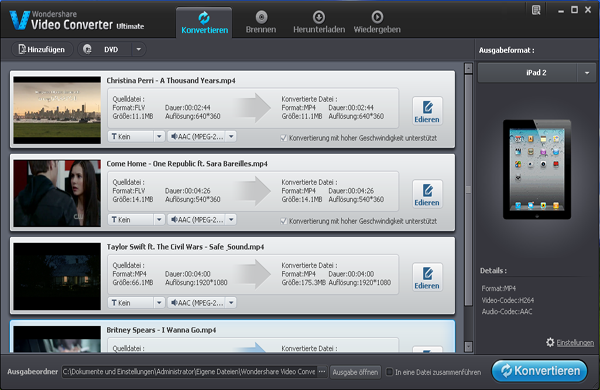Open the feedback icon in title bar
The height and width of the screenshot is (390, 600).
click(x=536, y=10)
